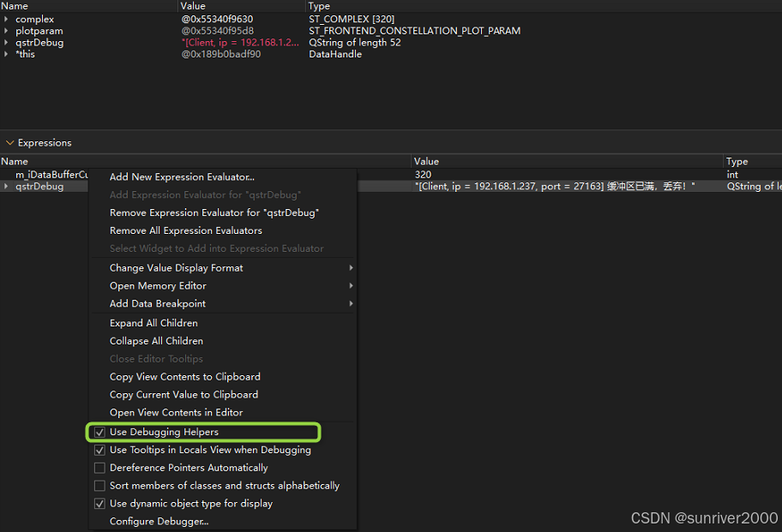Click the Name column header in Expressions view
782x532 pixels.
point(206,161)
